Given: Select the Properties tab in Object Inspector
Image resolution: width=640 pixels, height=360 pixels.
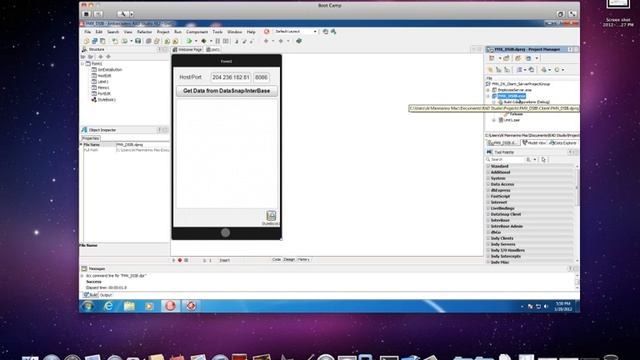Looking at the screenshot, I should (91, 138).
